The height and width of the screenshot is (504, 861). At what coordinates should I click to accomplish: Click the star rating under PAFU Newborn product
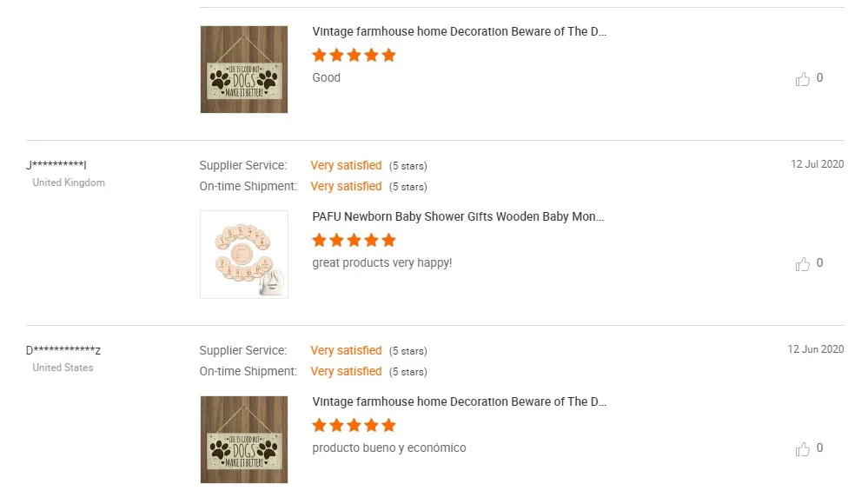click(x=354, y=240)
